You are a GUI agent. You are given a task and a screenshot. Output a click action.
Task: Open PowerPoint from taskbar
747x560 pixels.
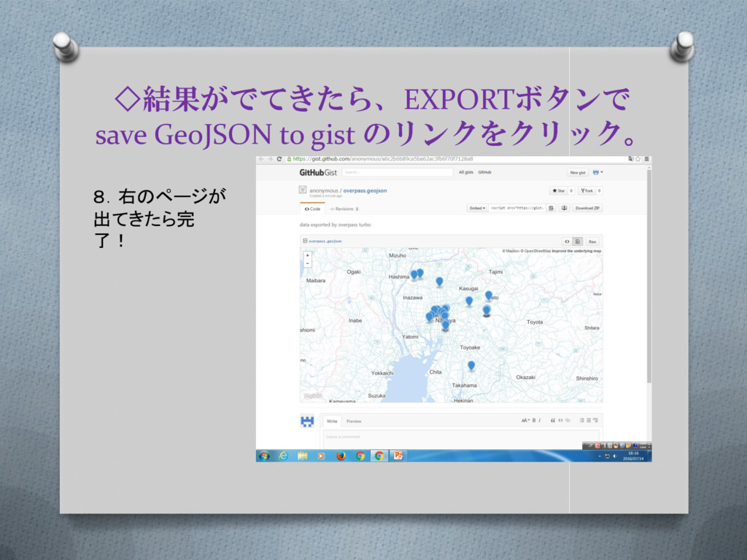(x=398, y=456)
